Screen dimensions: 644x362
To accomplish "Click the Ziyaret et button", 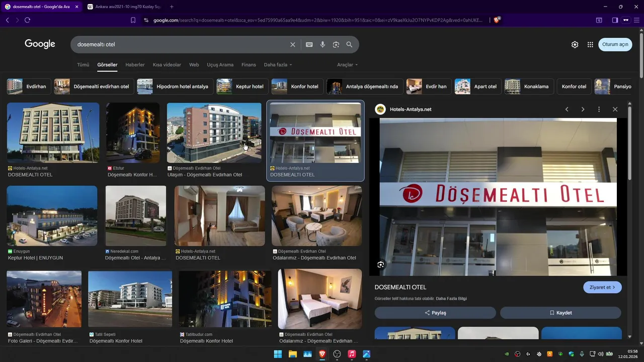I will click(x=602, y=287).
